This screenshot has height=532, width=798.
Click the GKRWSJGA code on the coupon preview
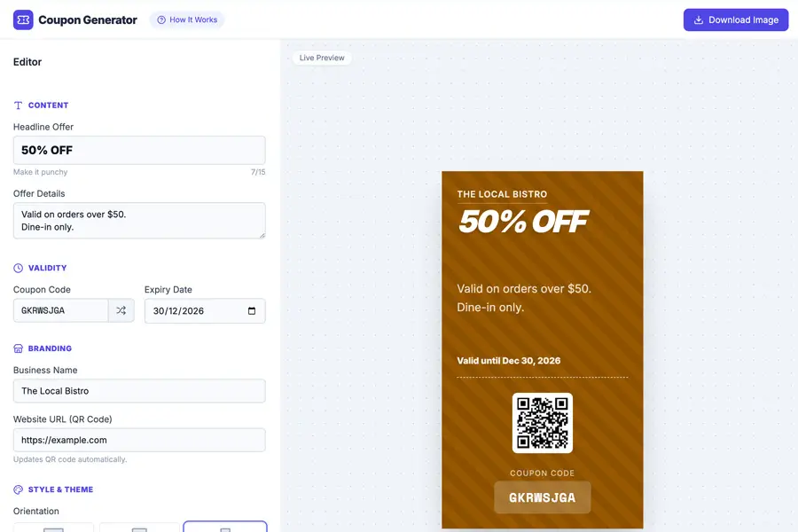[542, 497]
